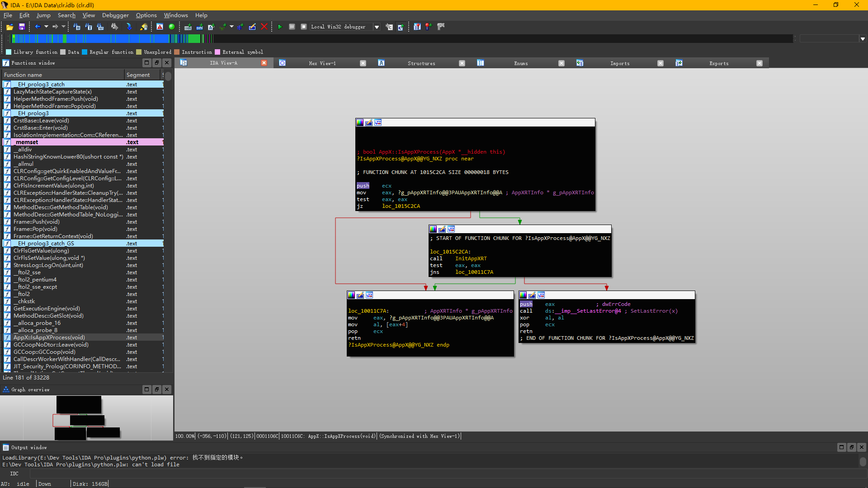Click color icon on IsAppXProcess graph node
The image size is (868, 488).
tap(360, 122)
